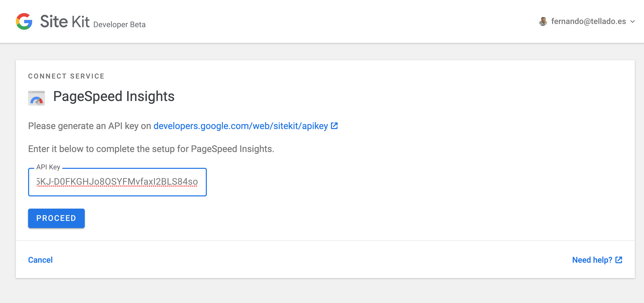Click the CONNECT SERVICE heading label
This screenshot has height=303, width=644.
pyautogui.click(x=66, y=76)
